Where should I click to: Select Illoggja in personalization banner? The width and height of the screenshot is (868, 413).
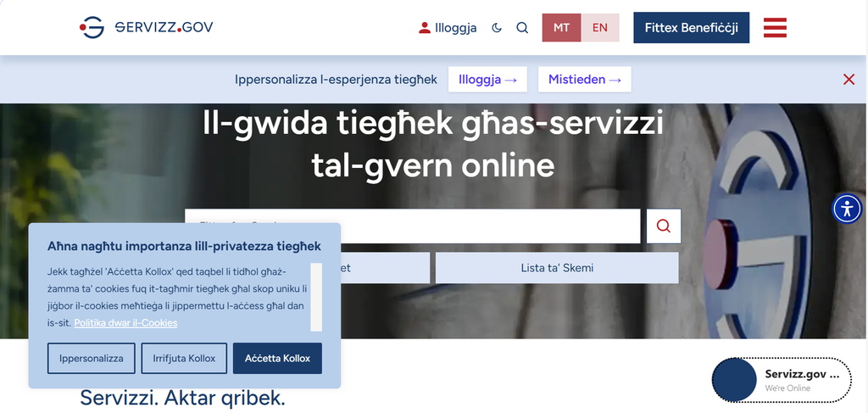click(487, 79)
